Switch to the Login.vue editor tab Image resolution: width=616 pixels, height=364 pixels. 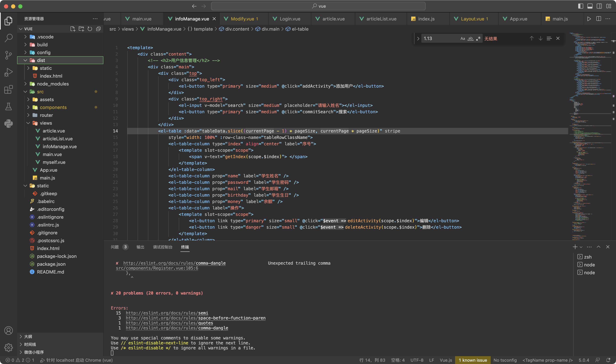pos(290,19)
